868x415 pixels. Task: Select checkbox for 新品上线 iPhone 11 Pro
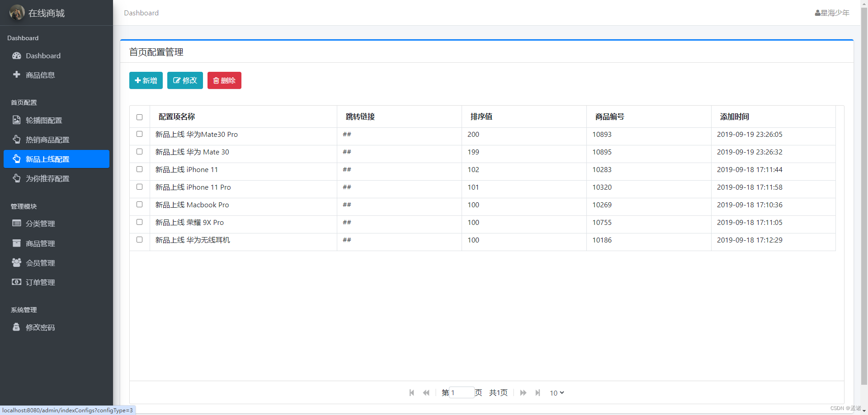point(139,187)
